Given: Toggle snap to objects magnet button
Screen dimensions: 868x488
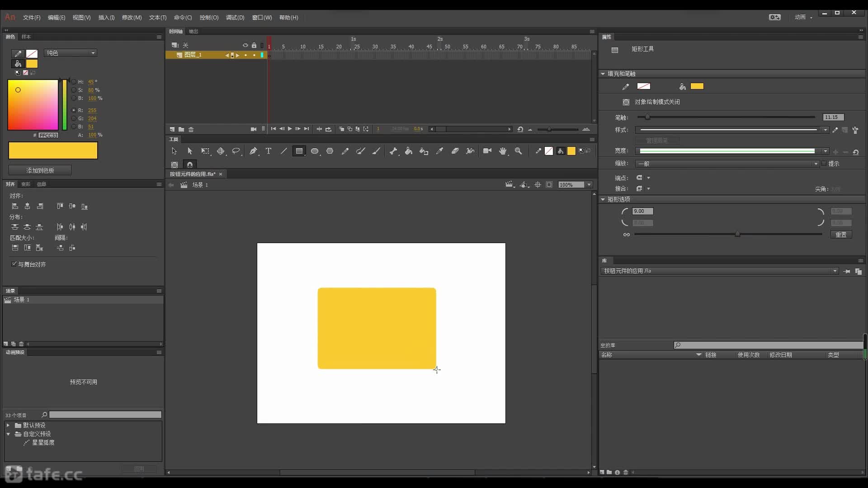Looking at the screenshot, I should 190,164.
